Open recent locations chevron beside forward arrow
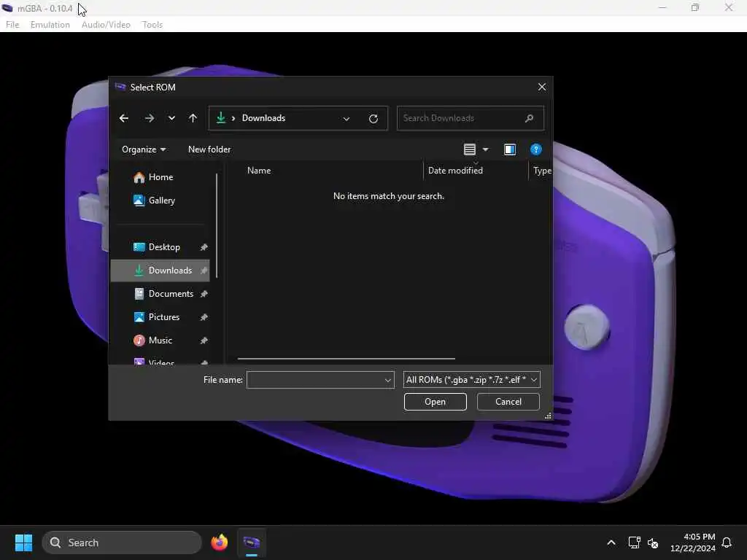This screenshot has width=747, height=560. (x=171, y=118)
